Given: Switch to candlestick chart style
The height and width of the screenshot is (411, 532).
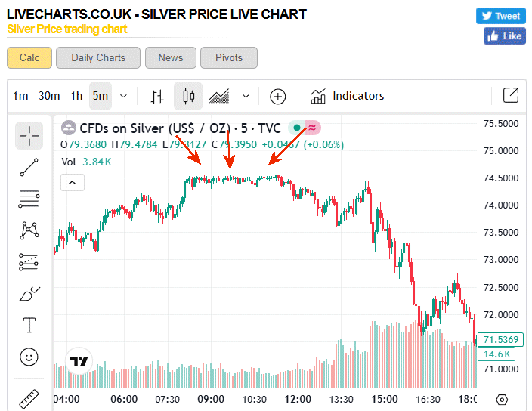Looking at the screenshot, I should (x=188, y=96).
